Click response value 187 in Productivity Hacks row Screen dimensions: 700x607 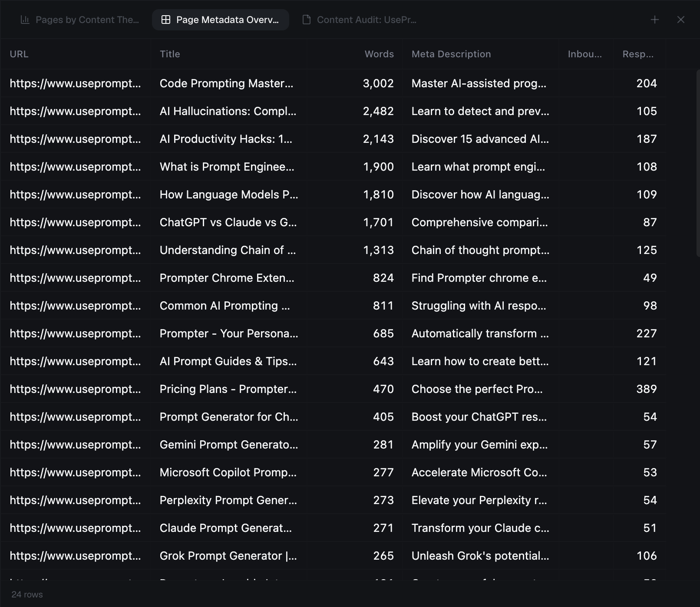click(x=647, y=139)
